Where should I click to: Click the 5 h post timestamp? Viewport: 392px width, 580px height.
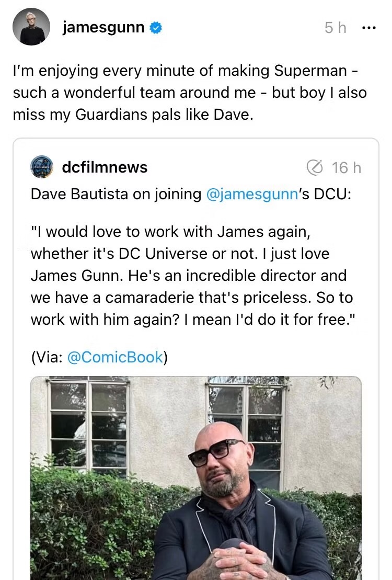(336, 28)
